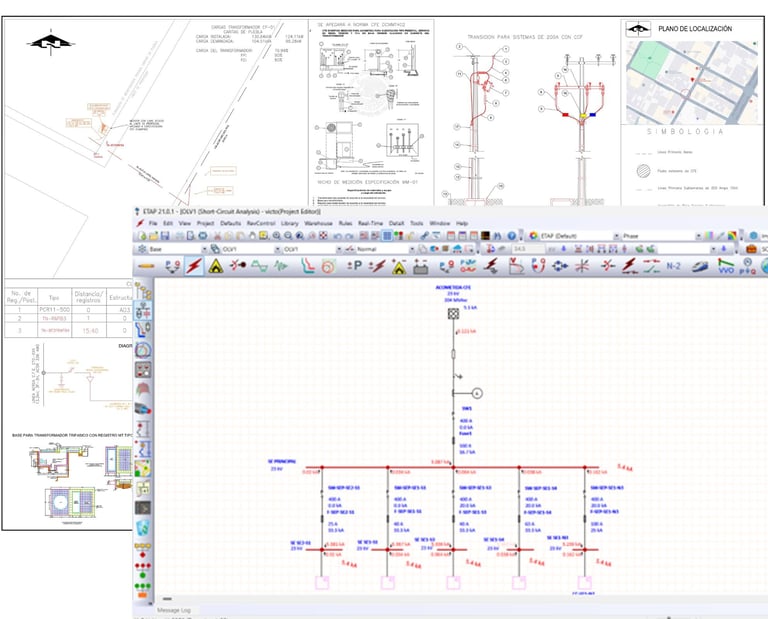
Task: Open the project tree view icon in sidebar
Action: pos(143,291)
